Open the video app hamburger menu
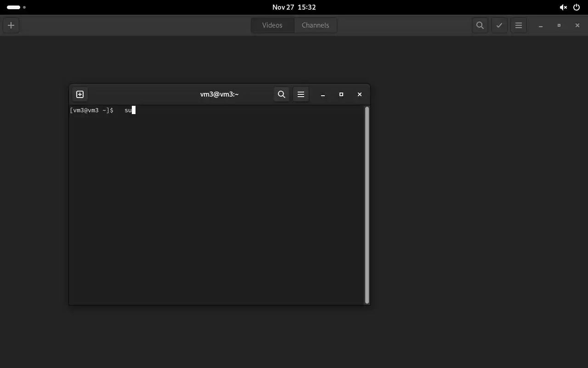The image size is (588, 368). click(x=519, y=25)
